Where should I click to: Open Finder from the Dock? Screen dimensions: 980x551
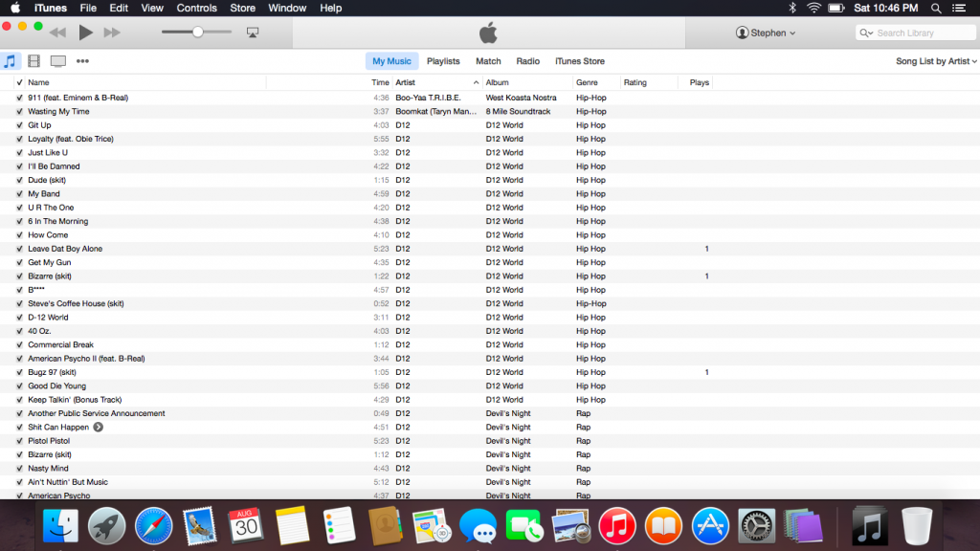click(60, 526)
